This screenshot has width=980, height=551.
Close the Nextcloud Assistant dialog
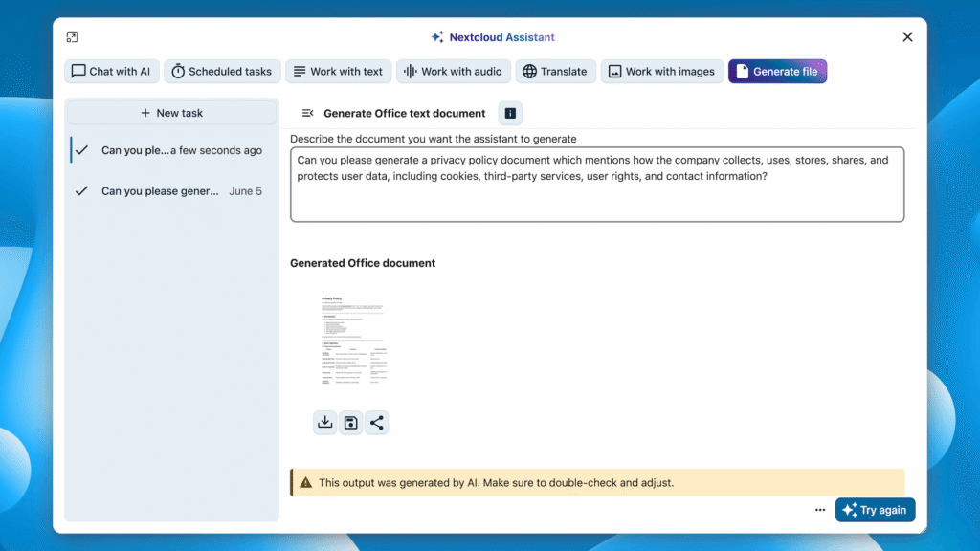tap(907, 37)
